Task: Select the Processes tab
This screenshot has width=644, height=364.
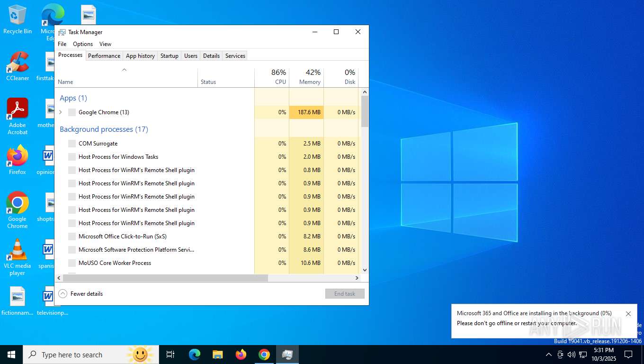Action: (71, 55)
